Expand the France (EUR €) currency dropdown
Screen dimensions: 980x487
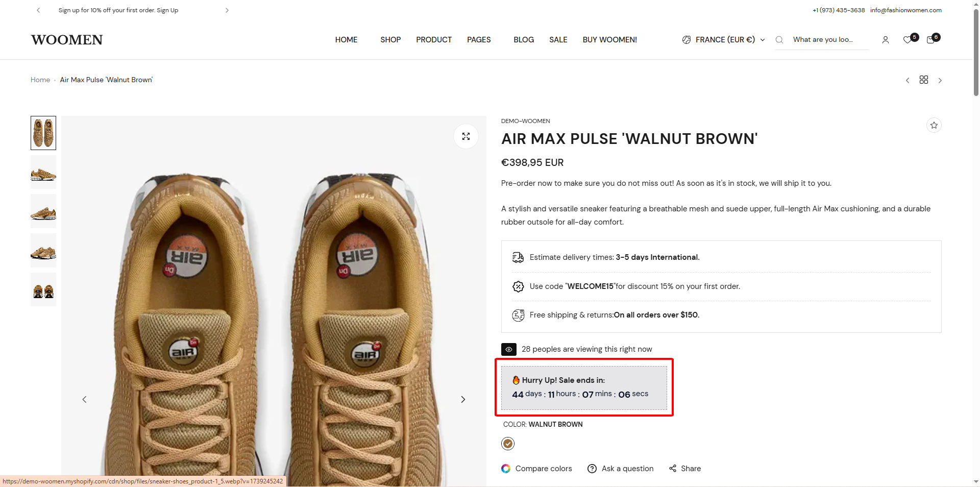tap(724, 40)
